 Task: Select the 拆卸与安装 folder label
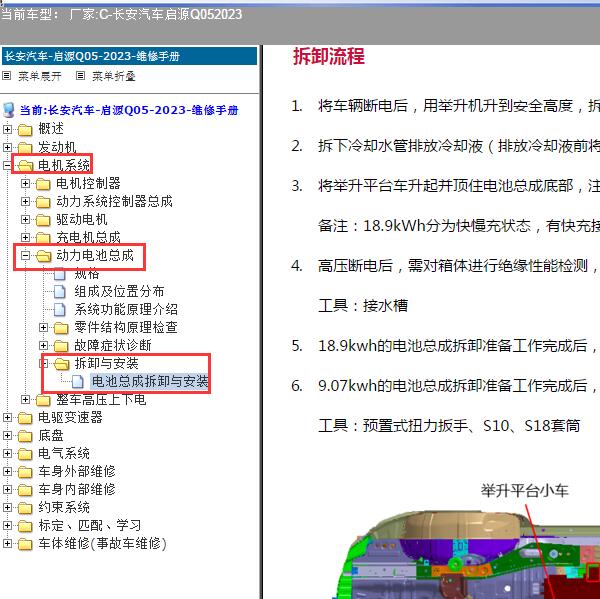coord(106,364)
